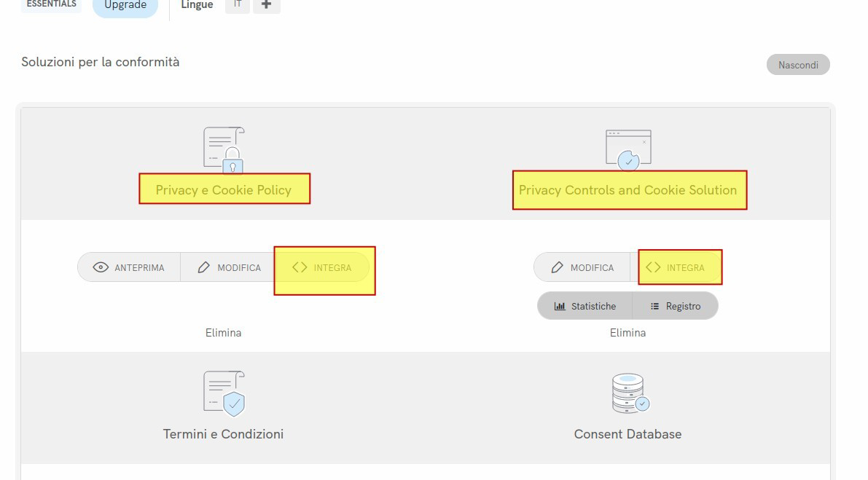This screenshot has width=868, height=480.
Task: Click Modifica under Privacy e Cookie Policy
Action: 229,267
